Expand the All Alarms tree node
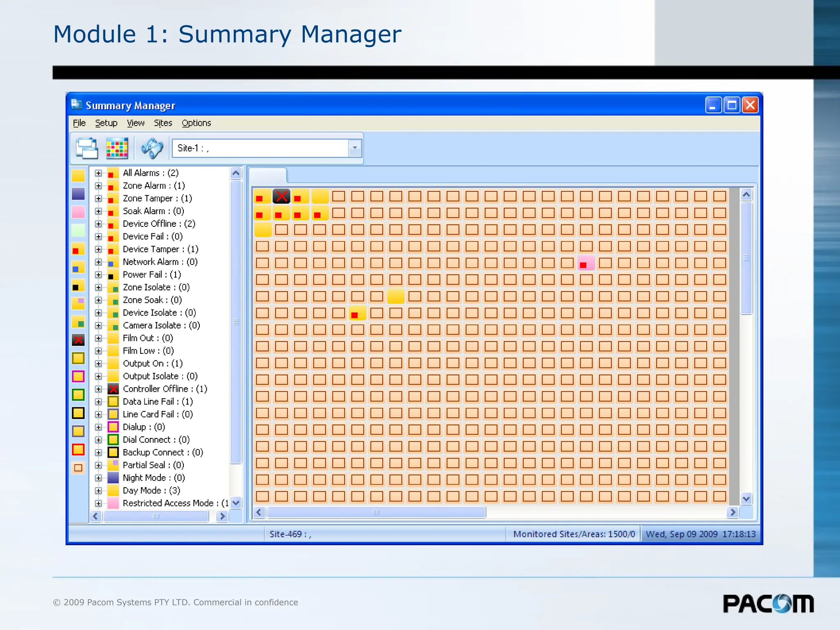Image resolution: width=840 pixels, height=630 pixels. (98, 173)
